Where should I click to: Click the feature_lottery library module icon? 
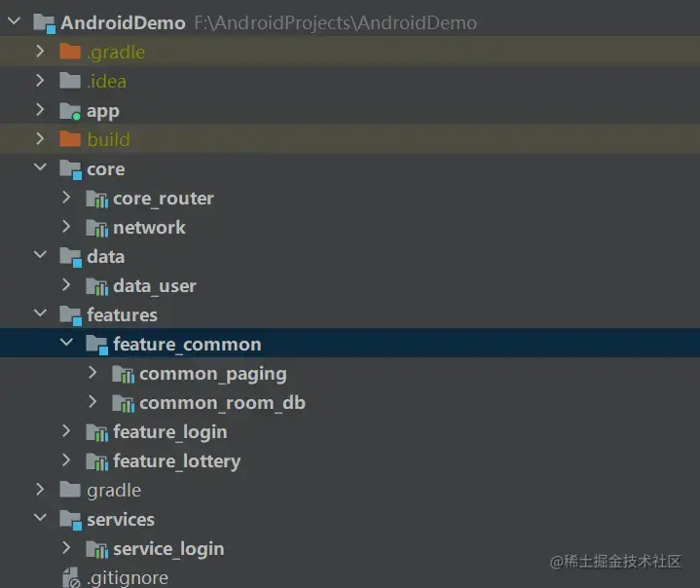97,461
